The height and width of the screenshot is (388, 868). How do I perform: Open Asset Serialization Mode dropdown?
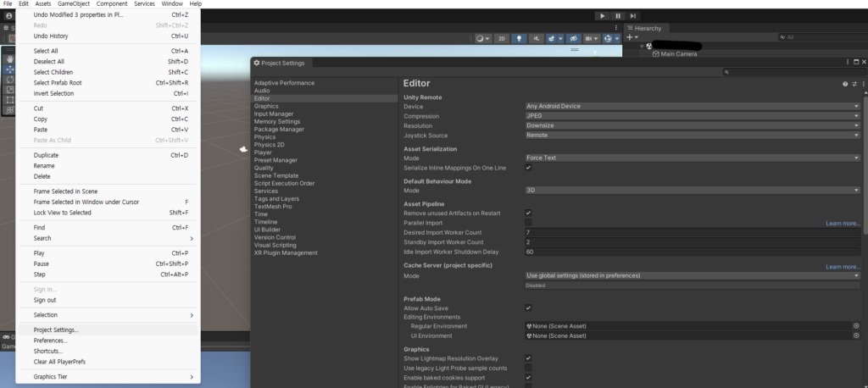pyautogui.click(x=693, y=158)
